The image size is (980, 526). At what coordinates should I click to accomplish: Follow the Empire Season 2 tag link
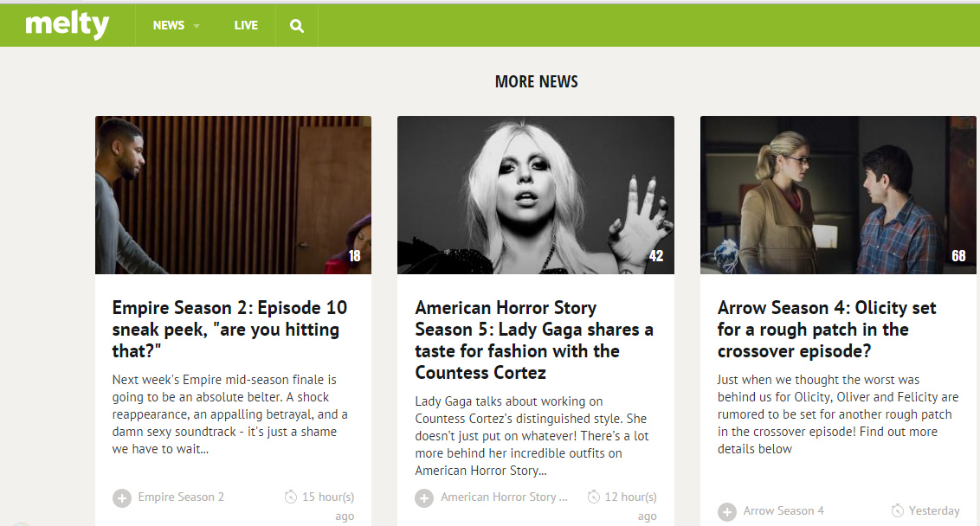(181, 497)
